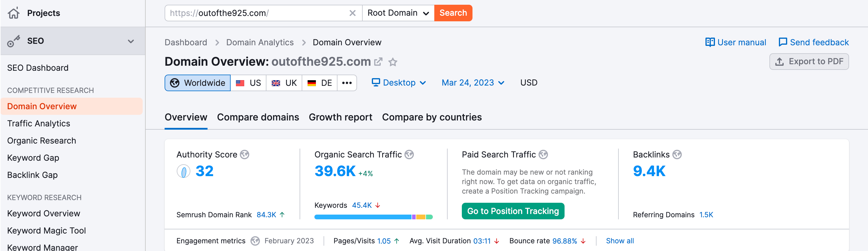The image size is (868, 251).
Task: Click the globe icon beside Authority Score
Action: [x=245, y=155]
